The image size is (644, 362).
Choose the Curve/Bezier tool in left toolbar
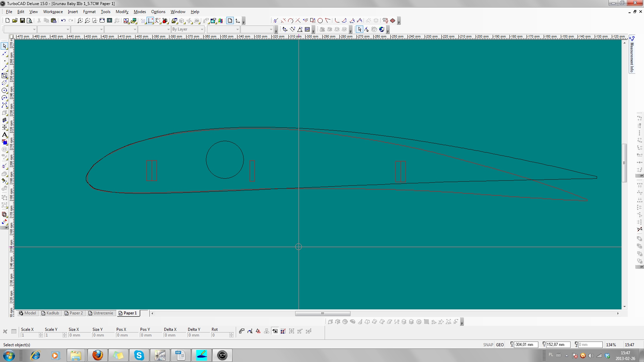tap(4, 105)
